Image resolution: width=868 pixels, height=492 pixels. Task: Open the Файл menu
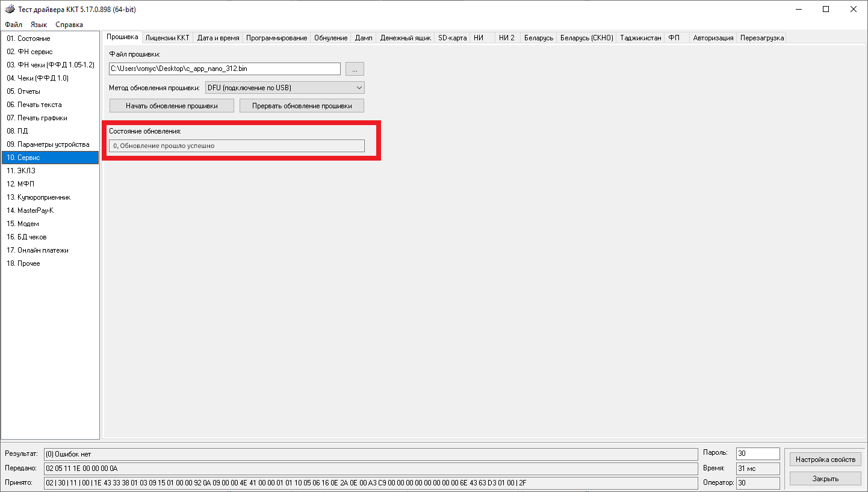tap(14, 25)
